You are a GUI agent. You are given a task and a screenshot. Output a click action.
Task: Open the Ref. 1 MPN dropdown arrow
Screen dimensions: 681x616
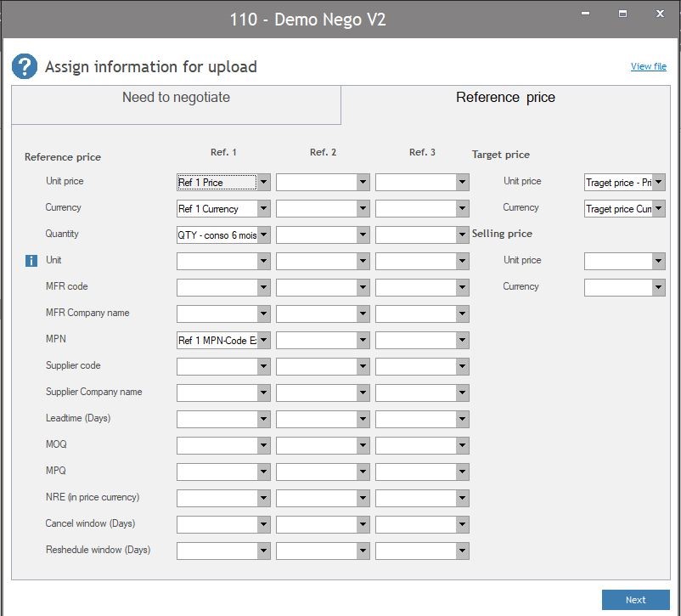point(263,341)
